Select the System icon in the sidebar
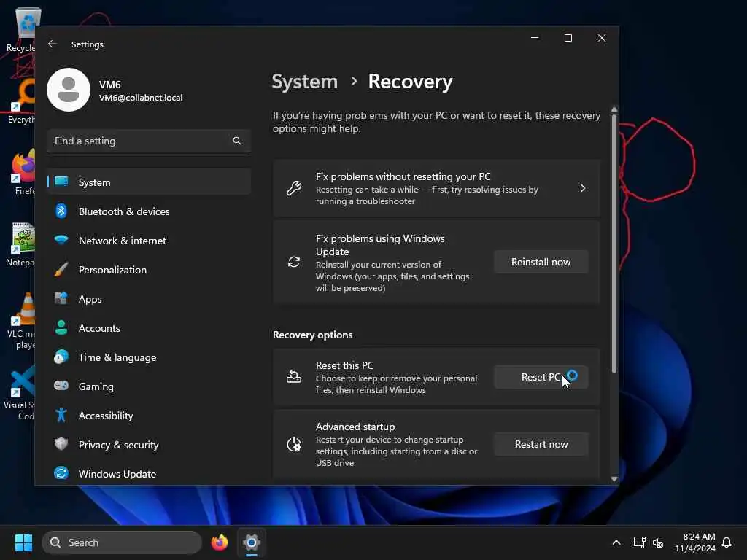 [x=61, y=182]
